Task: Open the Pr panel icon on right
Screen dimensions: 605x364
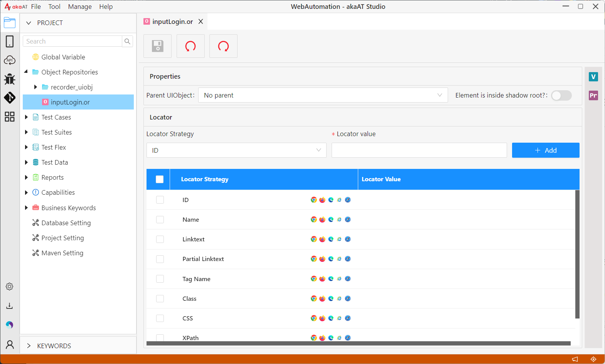Action: [593, 95]
